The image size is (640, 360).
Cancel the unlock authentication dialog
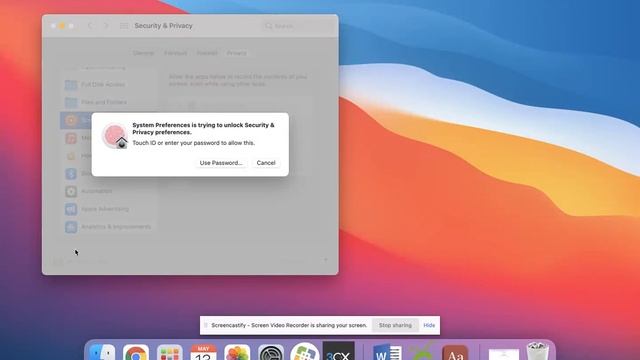coord(266,163)
